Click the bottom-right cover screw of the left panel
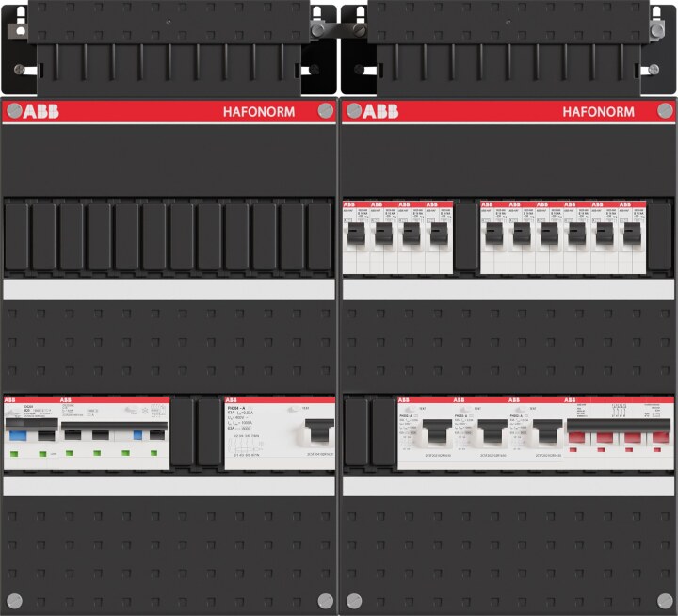The image size is (678, 616). pos(325,601)
